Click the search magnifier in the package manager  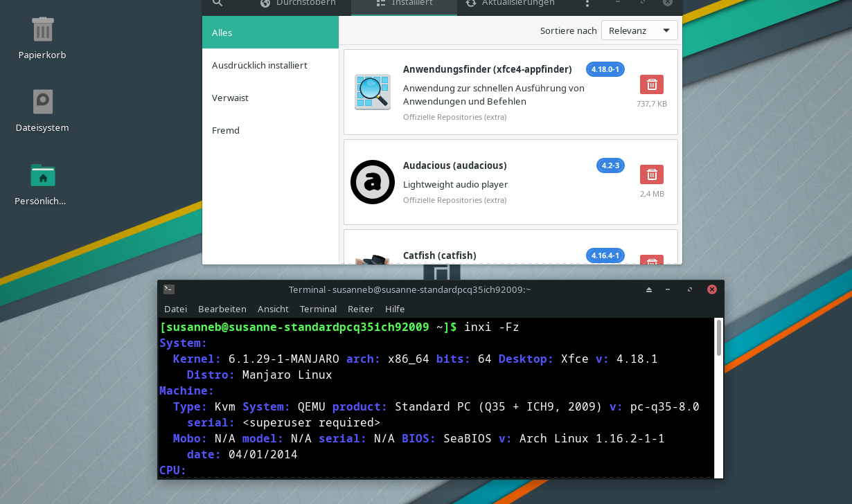pos(218,3)
